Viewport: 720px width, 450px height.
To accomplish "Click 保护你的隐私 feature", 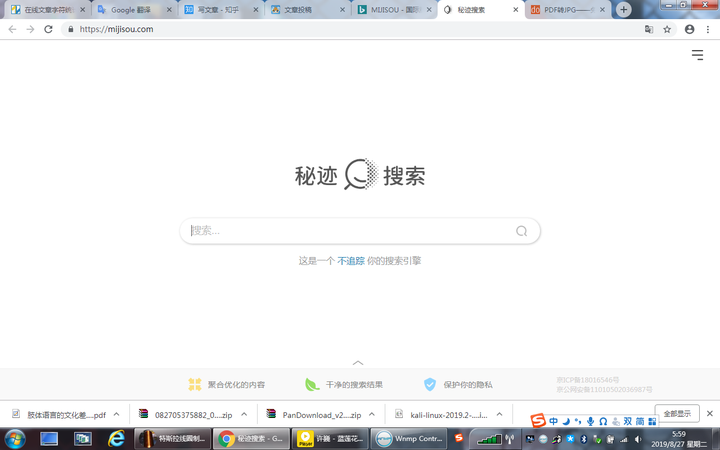I will pos(458,384).
